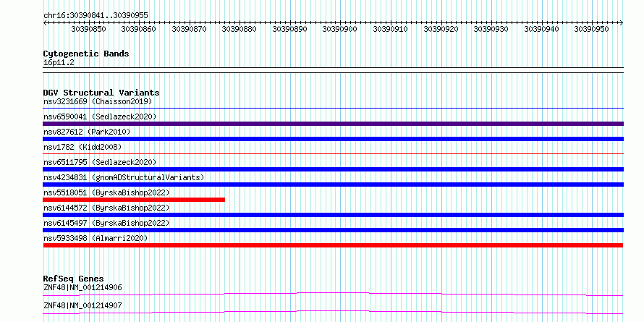Click the DGV Structural Variants track title
This screenshot has width=644, height=322.
click(x=101, y=93)
